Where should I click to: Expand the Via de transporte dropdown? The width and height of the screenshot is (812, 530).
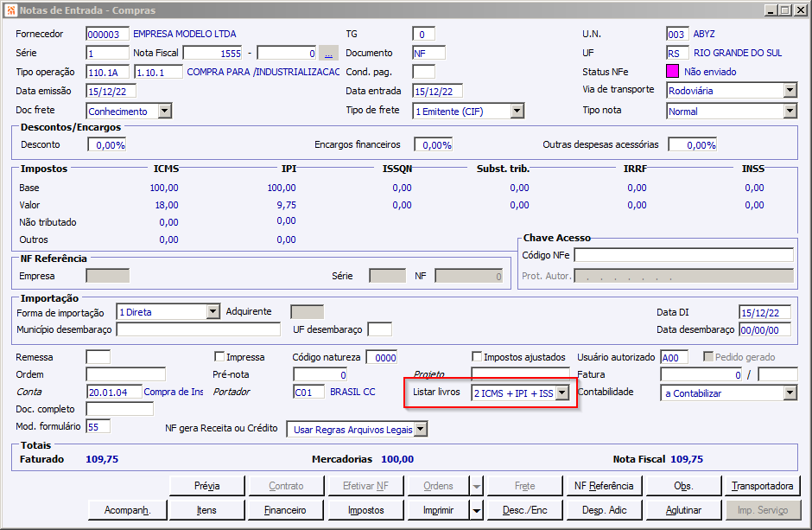(790, 90)
